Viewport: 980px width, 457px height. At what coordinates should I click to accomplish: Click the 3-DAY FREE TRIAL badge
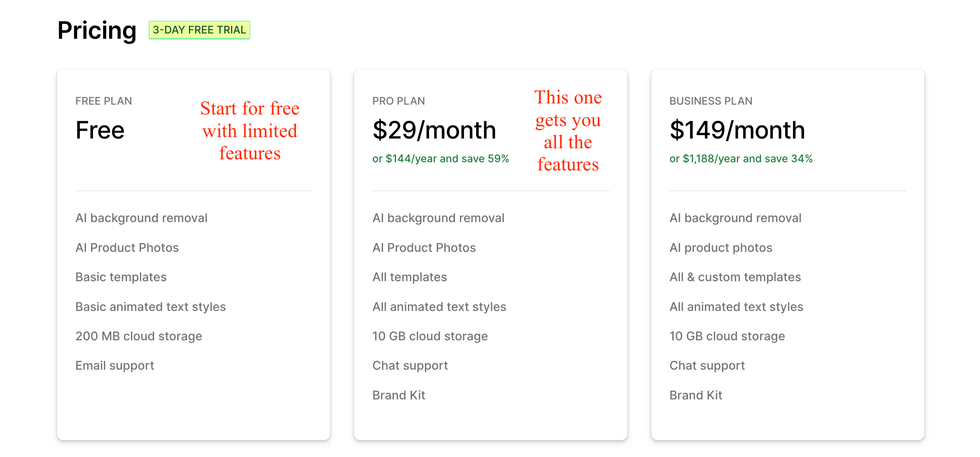click(199, 30)
